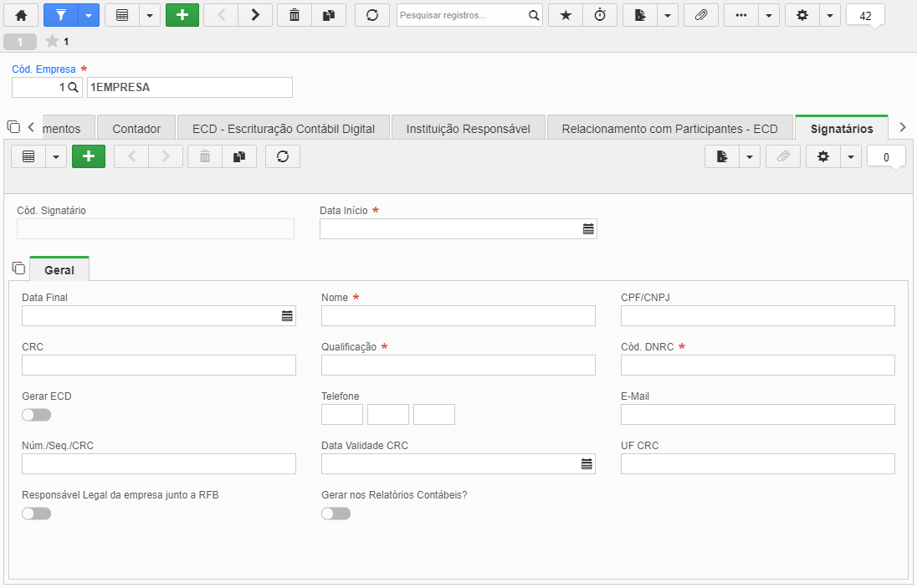Select the Geral sub-tab
The height and width of the screenshot is (588, 917).
tap(59, 270)
